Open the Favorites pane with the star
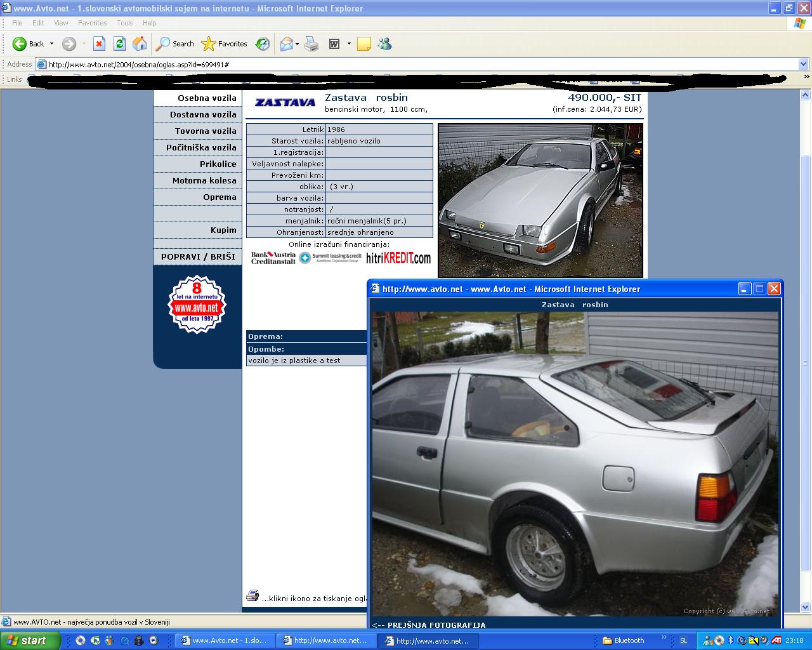The image size is (812, 650). (x=224, y=44)
